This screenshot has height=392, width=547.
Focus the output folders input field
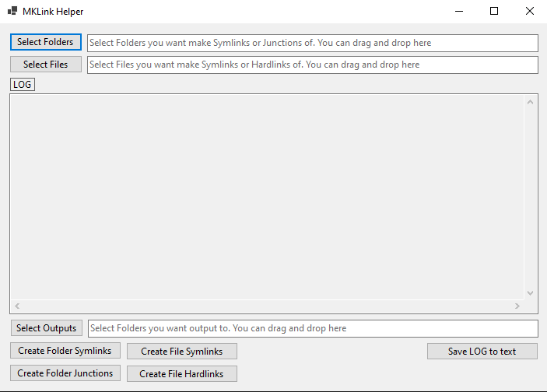point(313,328)
